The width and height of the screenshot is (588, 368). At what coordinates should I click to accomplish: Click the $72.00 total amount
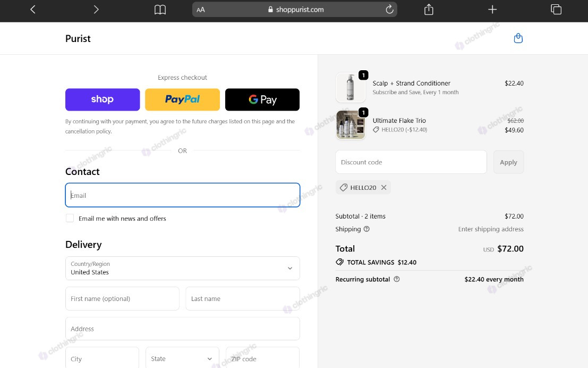pyautogui.click(x=510, y=248)
